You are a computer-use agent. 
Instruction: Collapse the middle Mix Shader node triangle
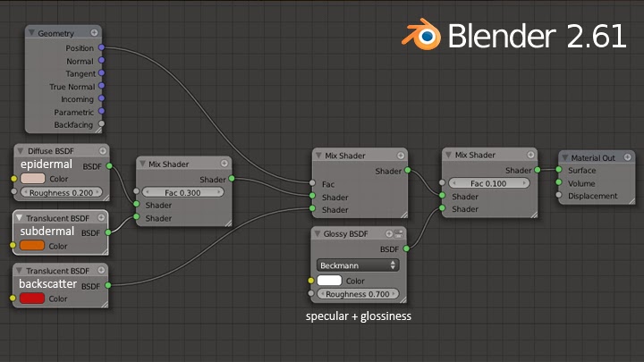click(x=318, y=156)
